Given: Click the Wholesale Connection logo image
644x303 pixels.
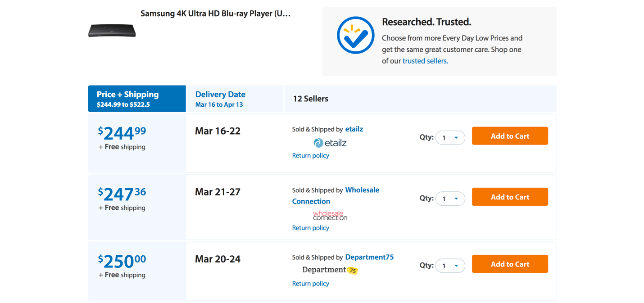Looking at the screenshot, I should (x=330, y=215).
